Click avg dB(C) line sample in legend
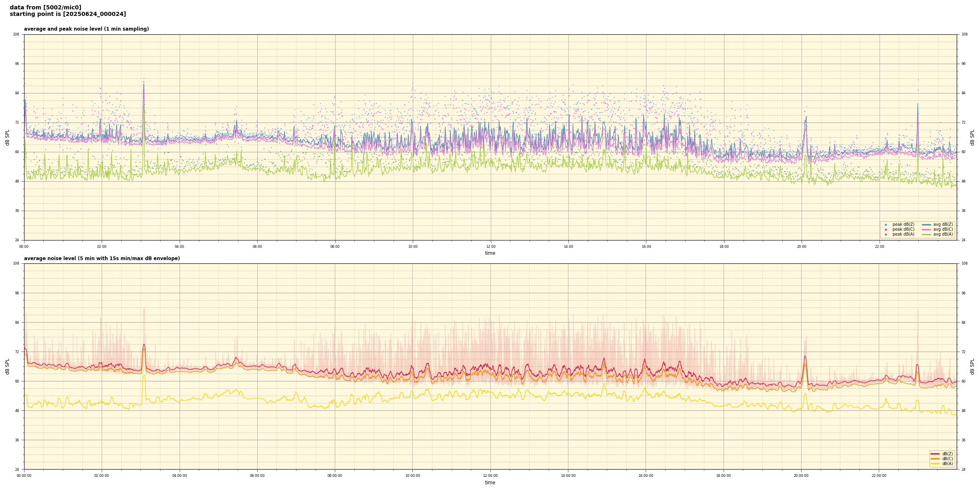The image size is (980, 490). pyautogui.click(x=927, y=229)
